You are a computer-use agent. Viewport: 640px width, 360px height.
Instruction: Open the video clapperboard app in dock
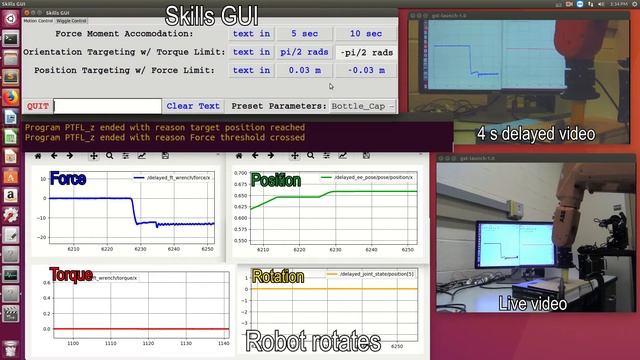tap(11, 314)
